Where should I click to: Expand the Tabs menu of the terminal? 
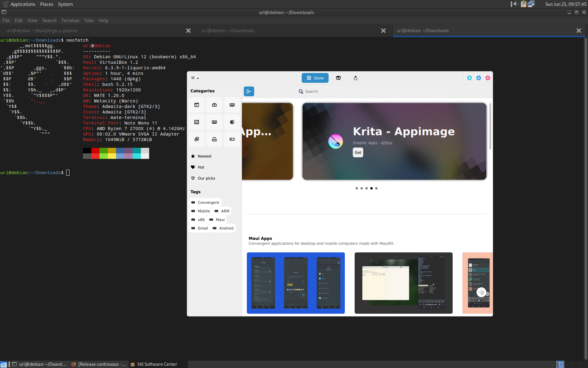point(89,20)
